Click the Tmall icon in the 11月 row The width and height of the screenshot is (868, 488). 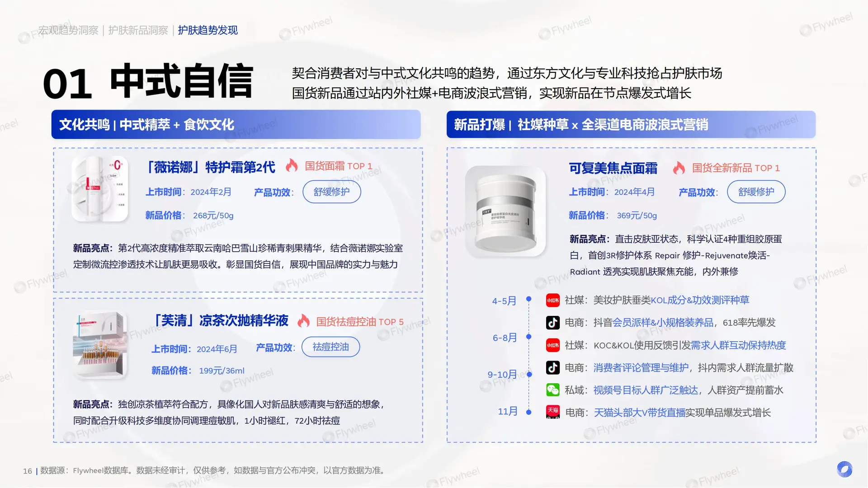pos(552,412)
